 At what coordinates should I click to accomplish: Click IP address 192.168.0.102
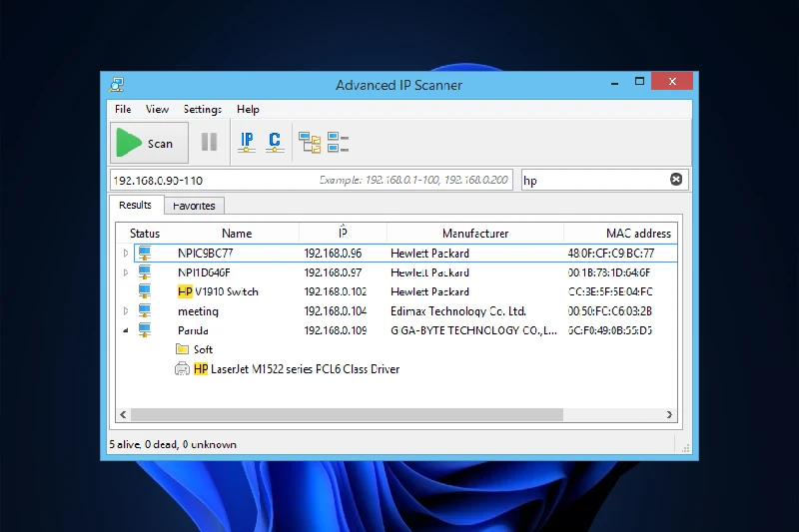pyautogui.click(x=336, y=291)
